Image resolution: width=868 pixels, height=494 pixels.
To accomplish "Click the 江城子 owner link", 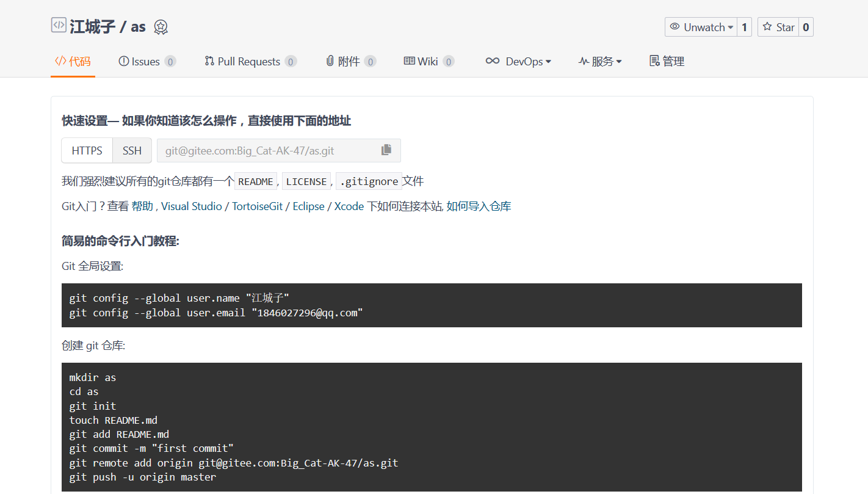I will point(92,27).
